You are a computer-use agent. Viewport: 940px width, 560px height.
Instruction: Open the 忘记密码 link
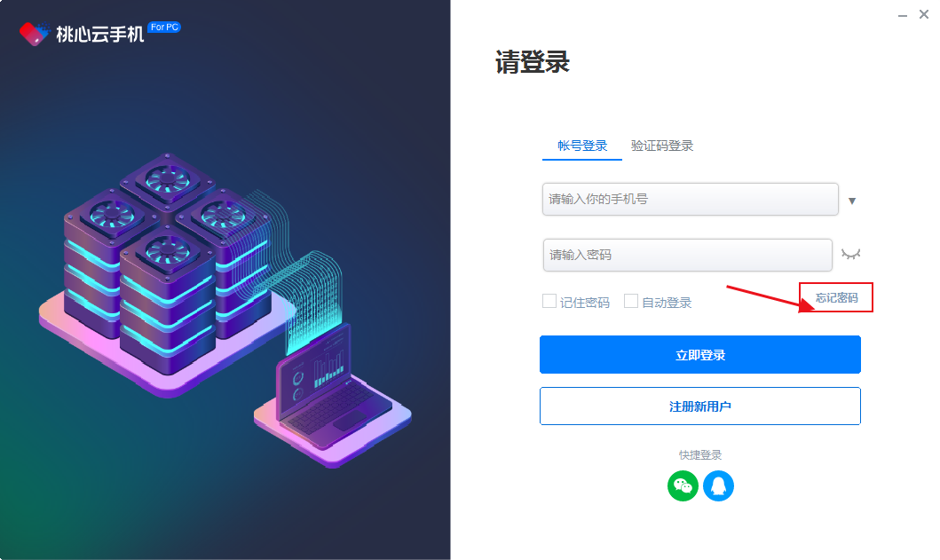coord(836,297)
